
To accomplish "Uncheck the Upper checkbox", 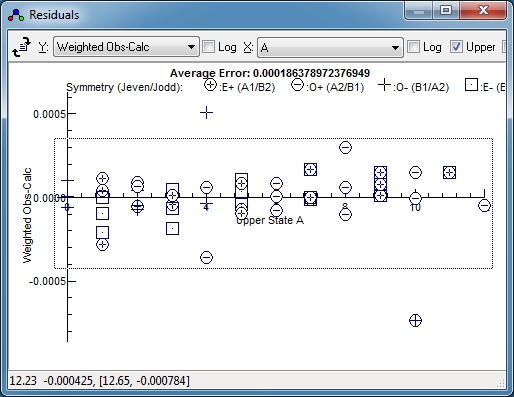I will [456, 47].
